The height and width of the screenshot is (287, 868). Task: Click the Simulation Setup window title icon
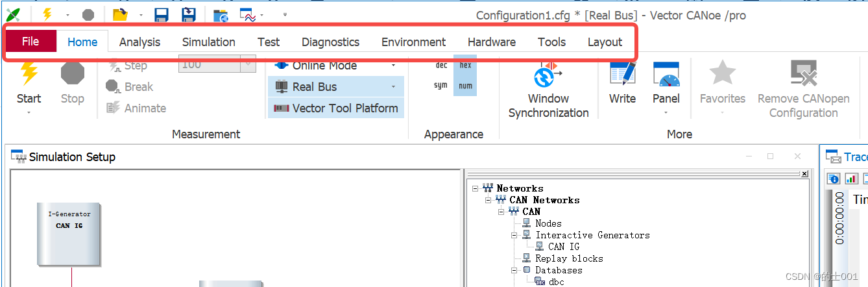click(x=18, y=156)
